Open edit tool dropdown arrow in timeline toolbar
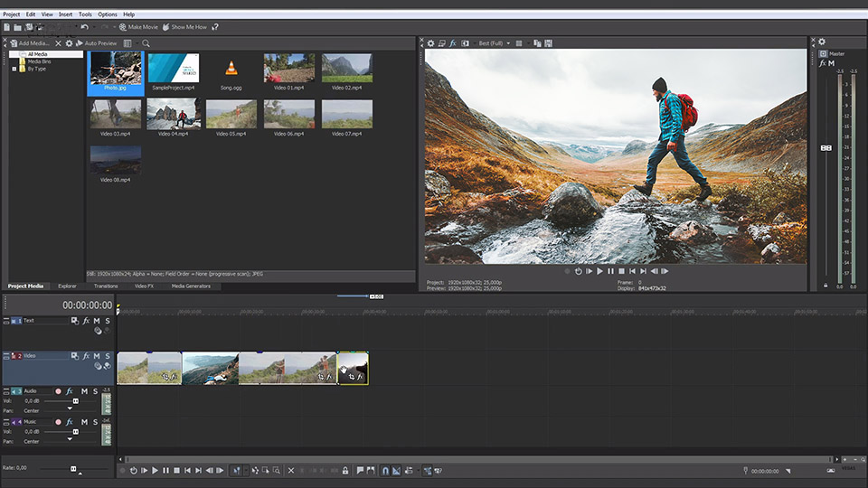Screen dimensions: 868x488 [246, 471]
